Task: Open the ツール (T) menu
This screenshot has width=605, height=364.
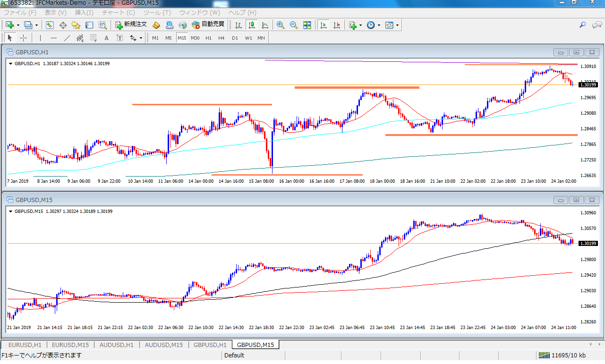Action: click(x=157, y=13)
